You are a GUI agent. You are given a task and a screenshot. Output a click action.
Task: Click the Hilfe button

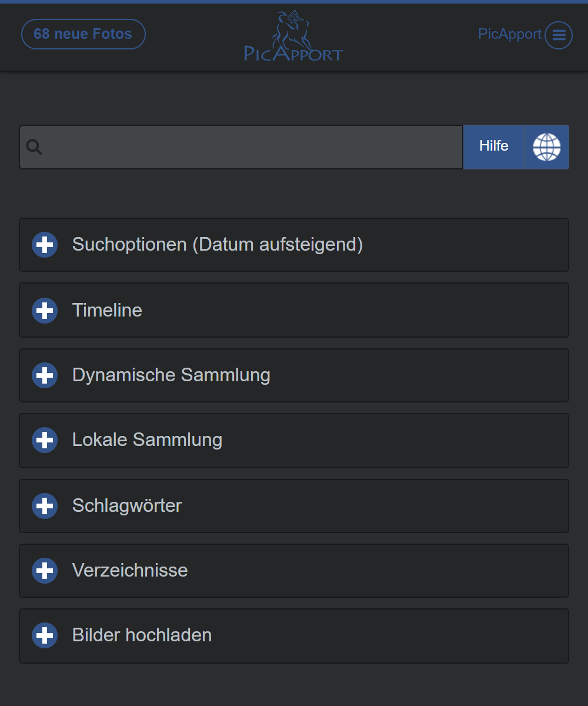493,147
